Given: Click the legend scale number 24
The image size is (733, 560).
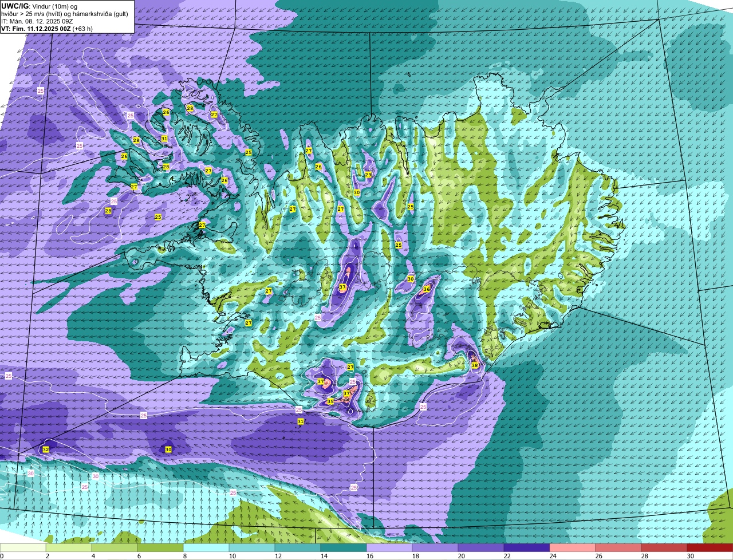Looking at the screenshot, I should point(552,556).
